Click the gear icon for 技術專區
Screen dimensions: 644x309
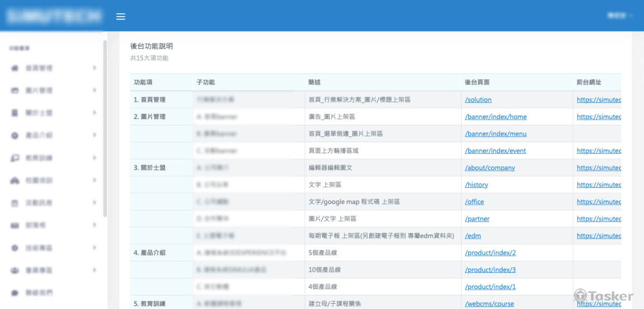15,248
